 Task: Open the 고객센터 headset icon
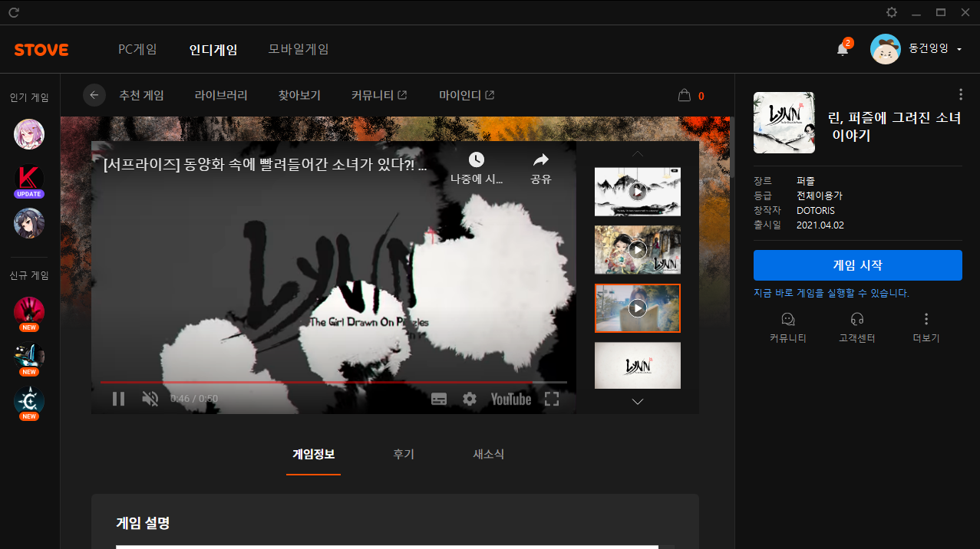pyautogui.click(x=857, y=319)
